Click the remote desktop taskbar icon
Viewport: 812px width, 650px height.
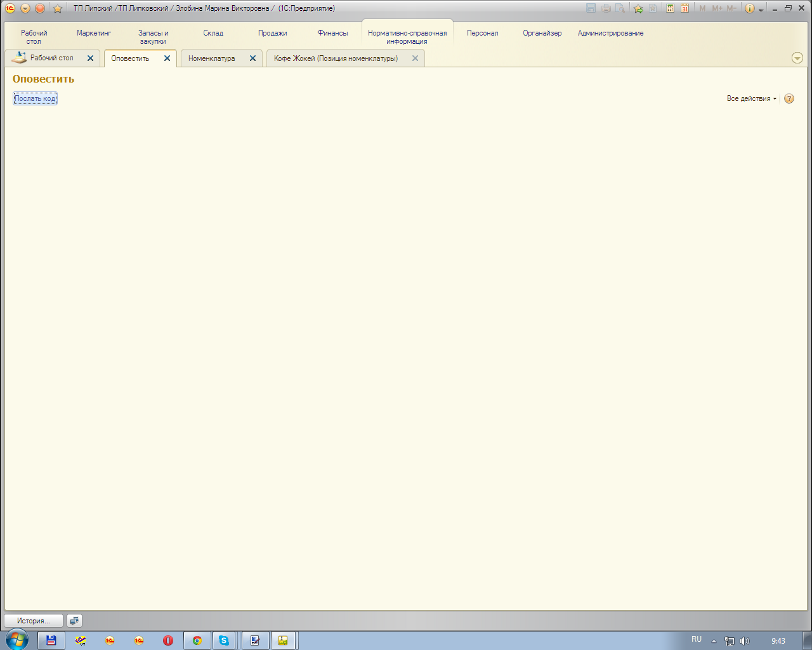(x=255, y=640)
